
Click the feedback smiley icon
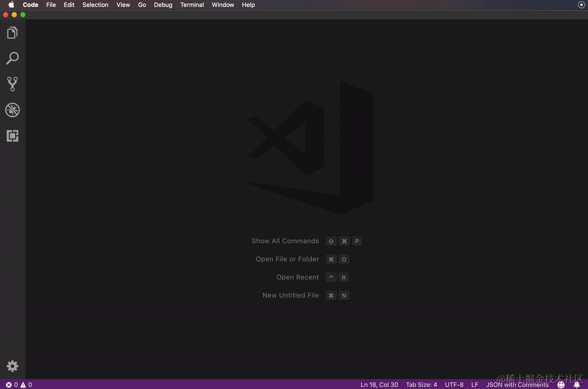click(561, 385)
